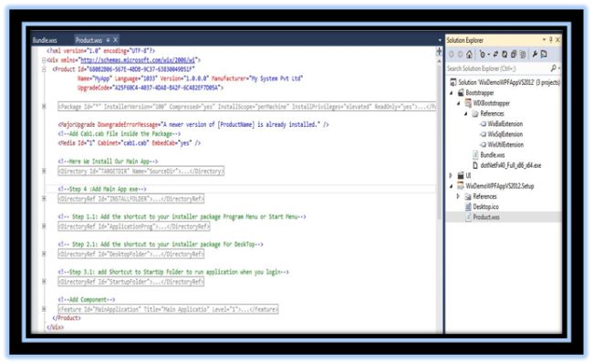Click Sync with Active Document icon
Screen dimensions: 593x364
pyautogui.click(x=495, y=55)
